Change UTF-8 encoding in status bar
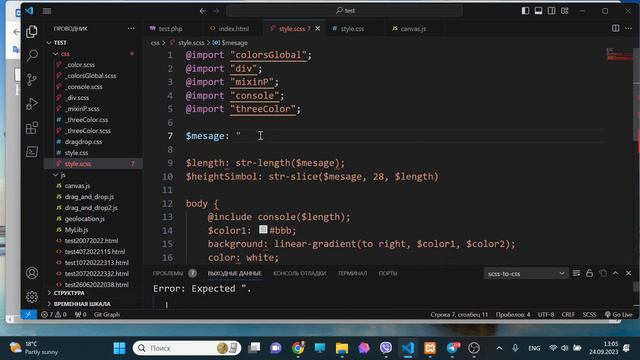The height and width of the screenshot is (360, 640). tap(546, 315)
